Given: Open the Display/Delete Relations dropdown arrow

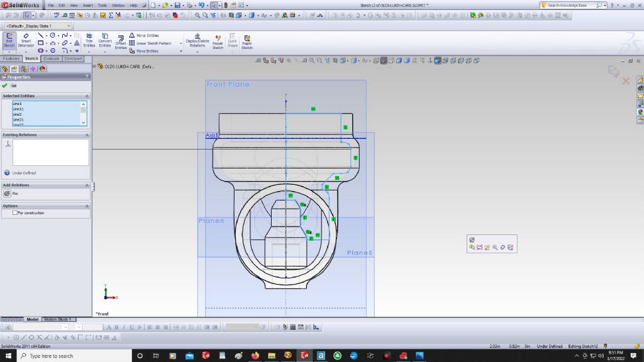Looking at the screenshot, I should 197,52.
